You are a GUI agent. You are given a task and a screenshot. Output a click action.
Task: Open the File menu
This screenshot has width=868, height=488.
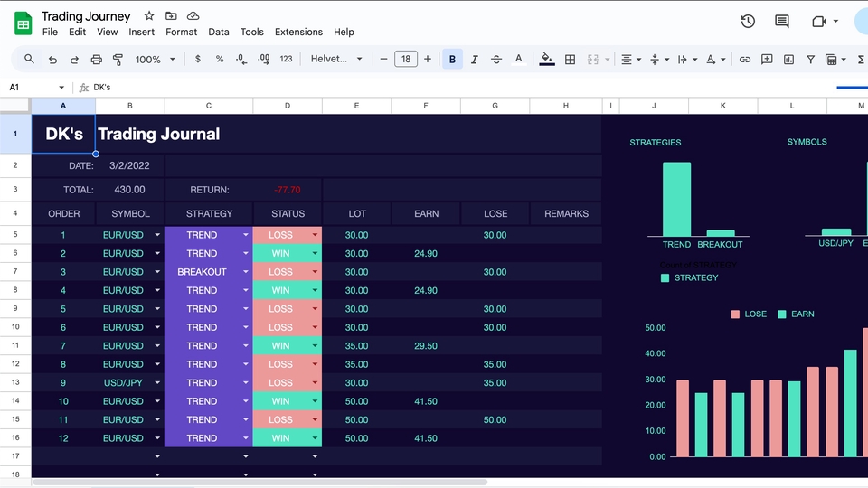(x=50, y=33)
